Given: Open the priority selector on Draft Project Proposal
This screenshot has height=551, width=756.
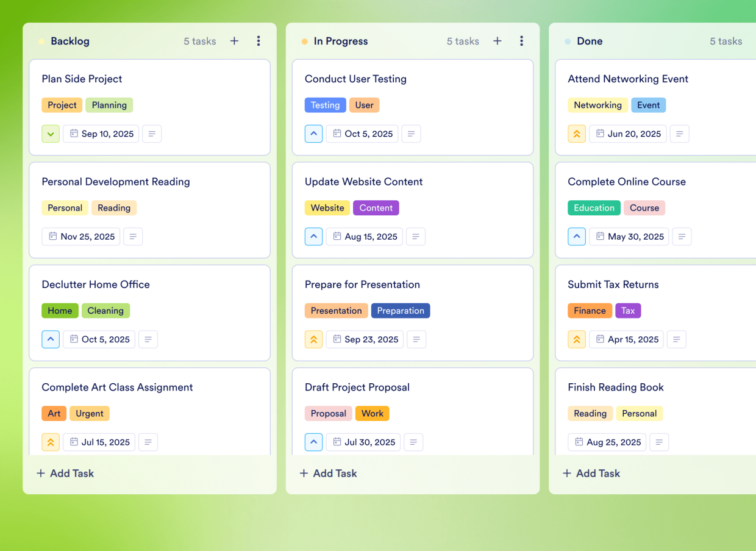Looking at the screenshot, I should click(313, 442).
